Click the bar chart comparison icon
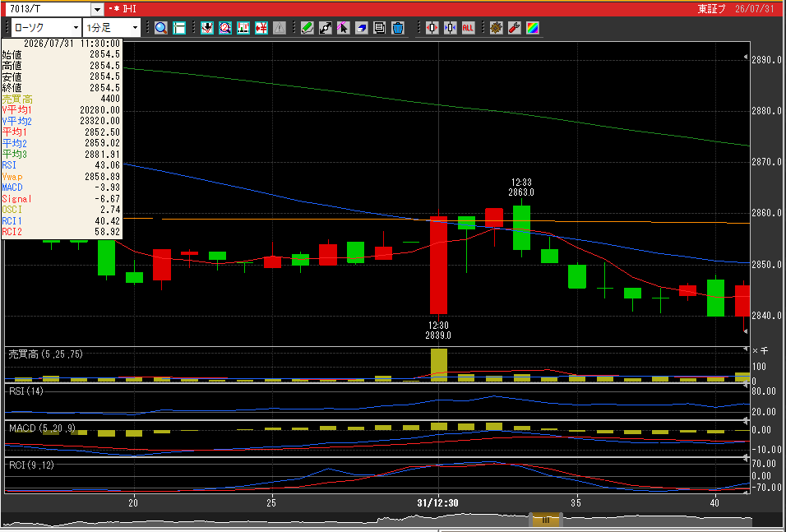 click(x=243, y=28)
